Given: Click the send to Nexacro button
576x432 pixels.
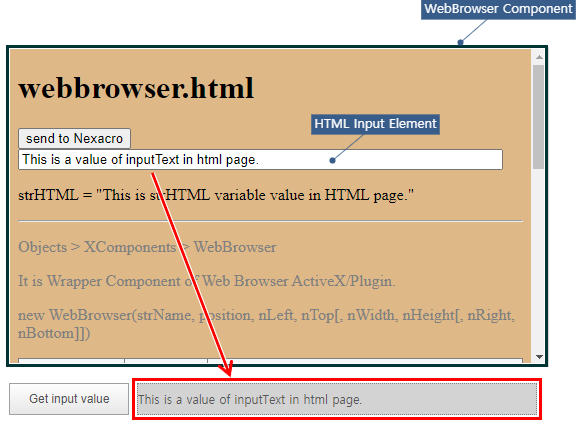Looking at the screenshot, I should pos(74,138).
